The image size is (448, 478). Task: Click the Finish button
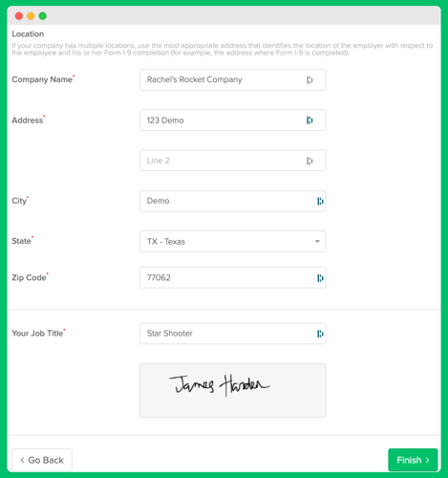click(413, 460)
